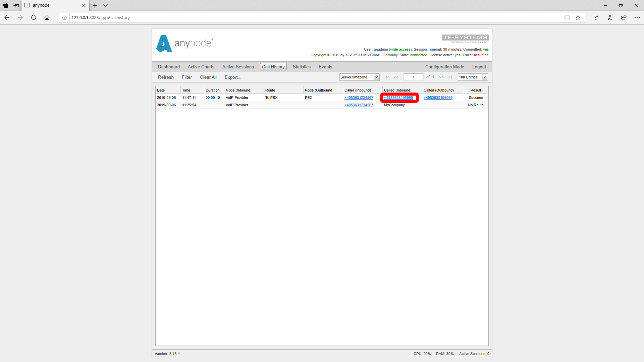644x362 pixels.
Task: Click the Caller (Inbound) column header
Action: [363, 90]
